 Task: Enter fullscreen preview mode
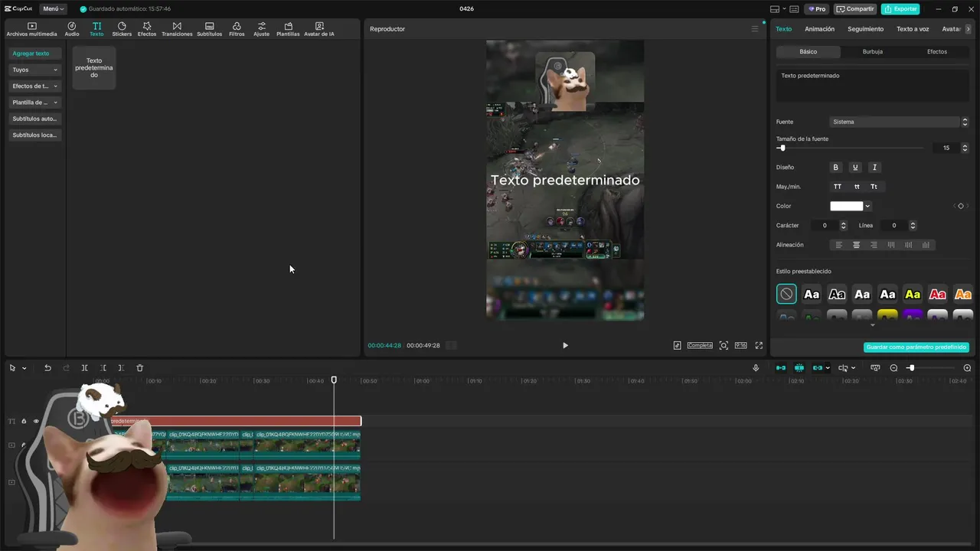point(759,345)
